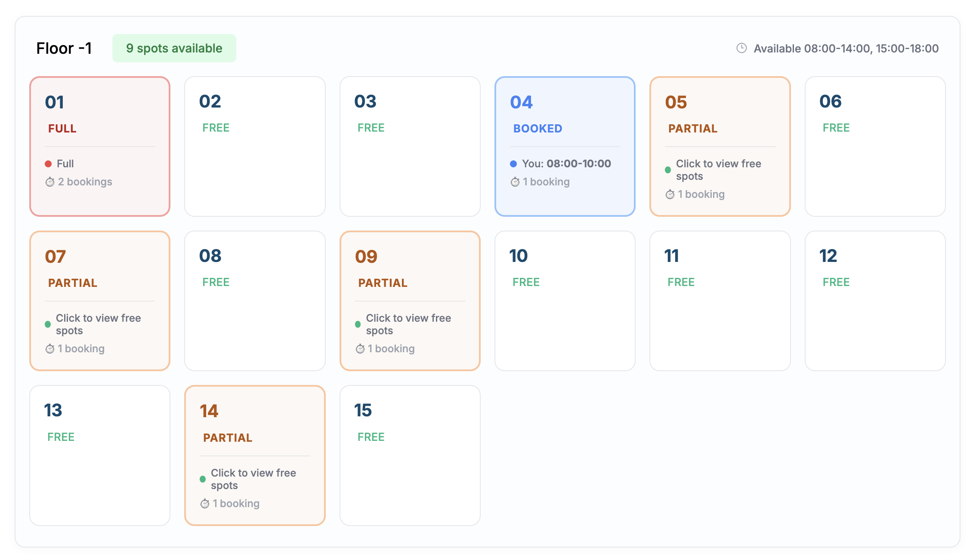Click the stopwatch icon in spot 05
976x560 pixels.
coord(670,194)
